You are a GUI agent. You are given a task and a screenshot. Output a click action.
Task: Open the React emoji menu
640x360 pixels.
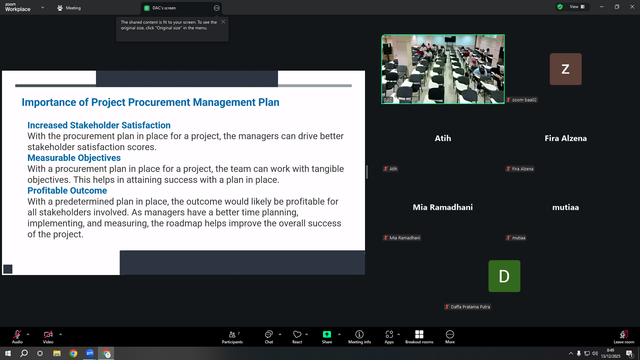point(297,337)
